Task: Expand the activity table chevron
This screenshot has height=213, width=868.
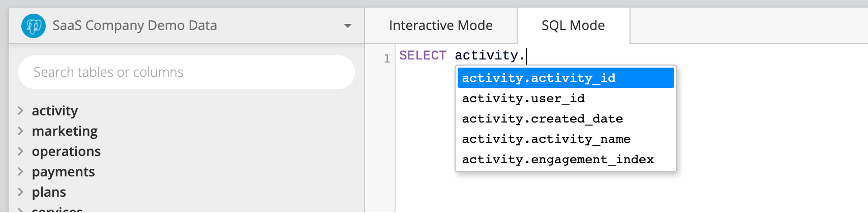Action: click(x=20, y=110)
